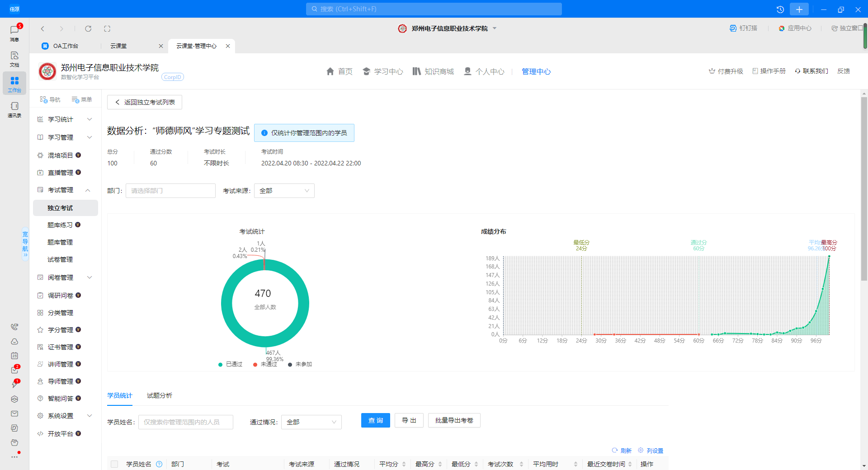Close the 云课堂-管理中心 tab
Image resolution: width=868 pixels, height=470 pixels.
228,46
